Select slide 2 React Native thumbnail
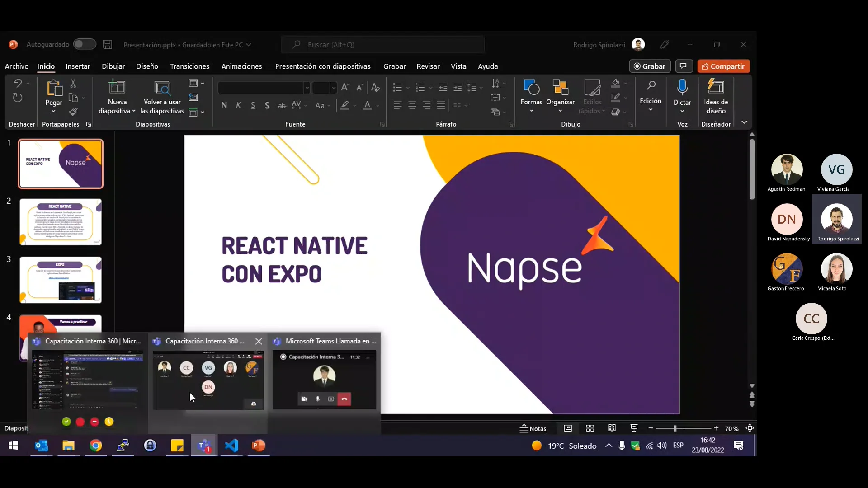This screenshot has width=868, height=488. [x=61, y=222]
